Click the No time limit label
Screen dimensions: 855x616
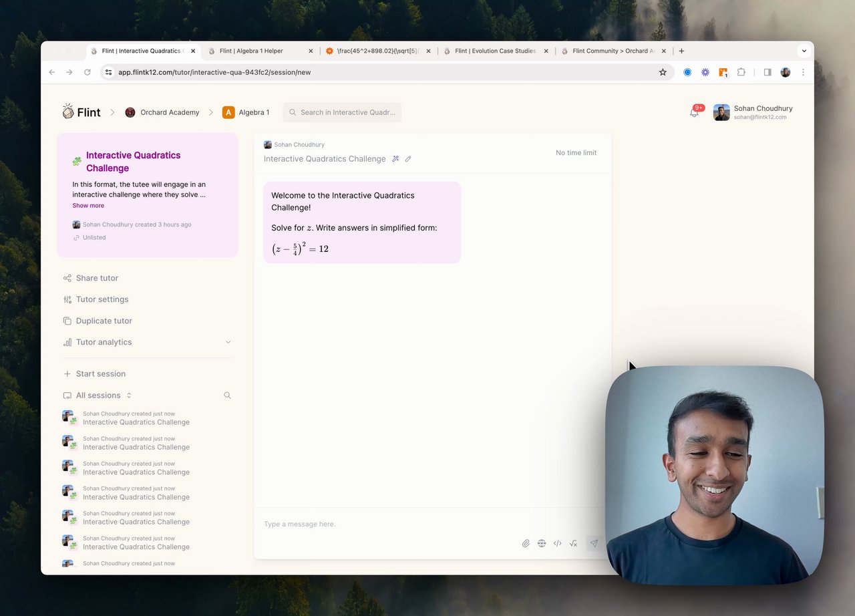point(576,153)
